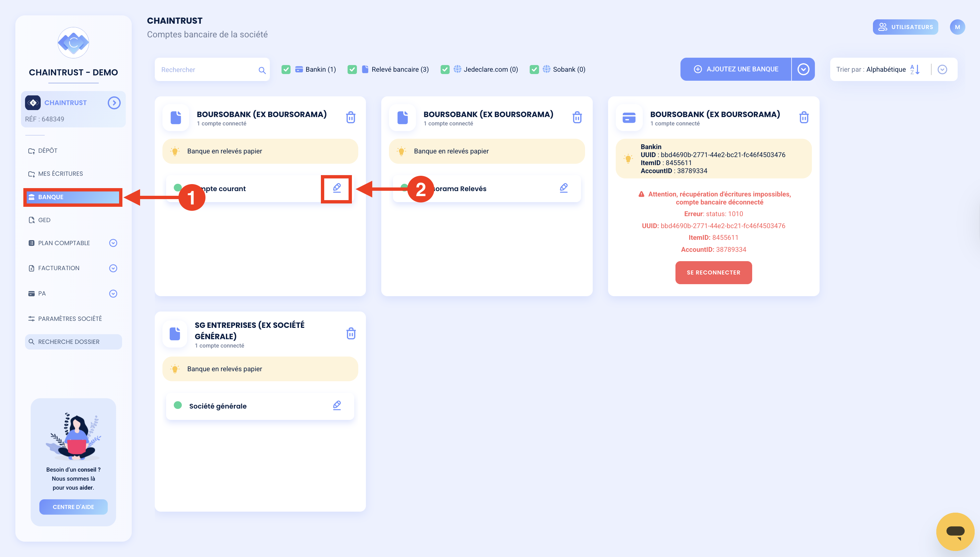This screenshot has height=557, width=980.
Task: Toggle the Sobank (0) checkbox
Action: pyautogui.click(x=534, y=69)
